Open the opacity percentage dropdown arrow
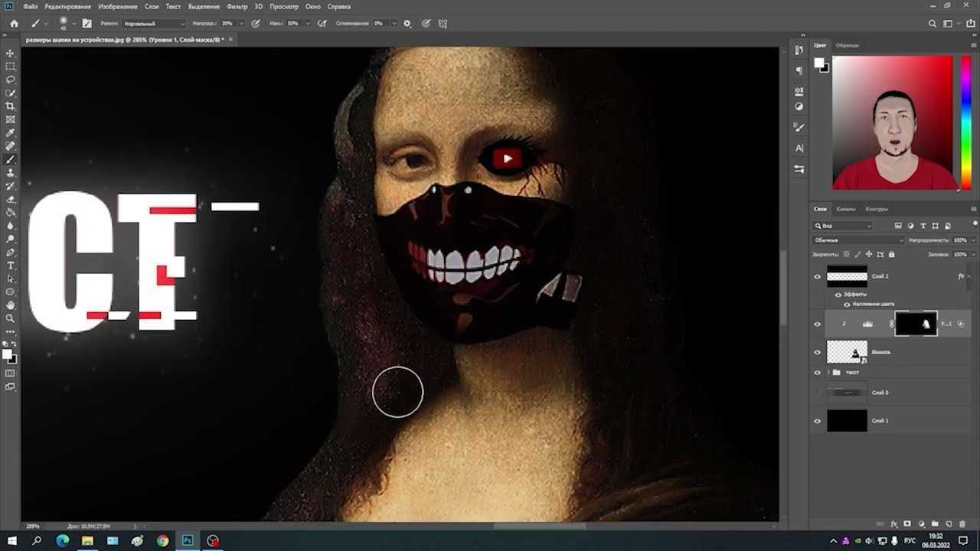This screenshot has width=980, height=551. point(243,24)
